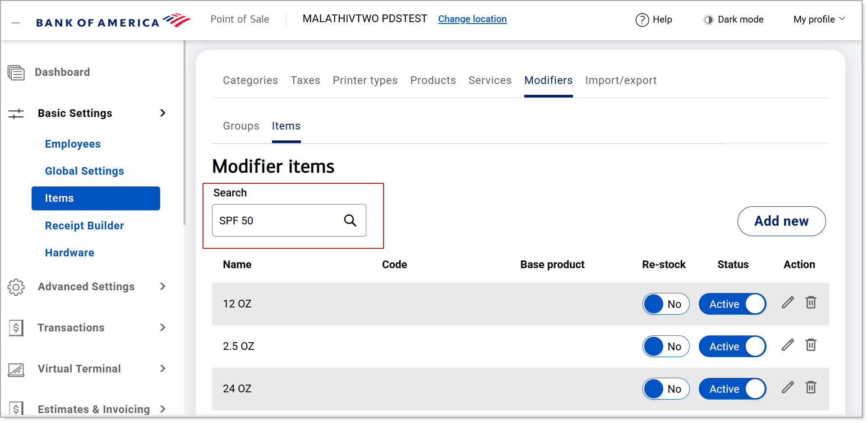Click the Dashboard icon in sidebar
Screen dimensions: 868x423
(16, 73)
